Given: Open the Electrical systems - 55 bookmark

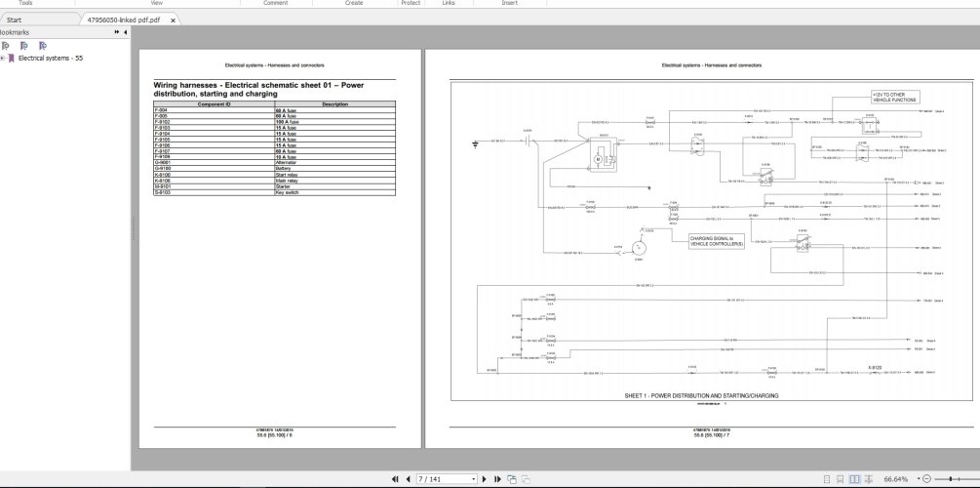Looking at the screenshot, I should coord(50,59).
